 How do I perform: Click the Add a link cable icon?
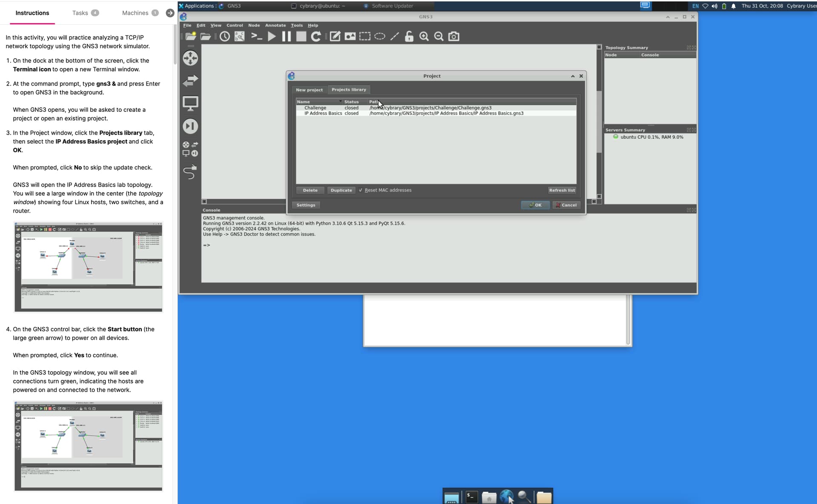[x=190, y=172]
